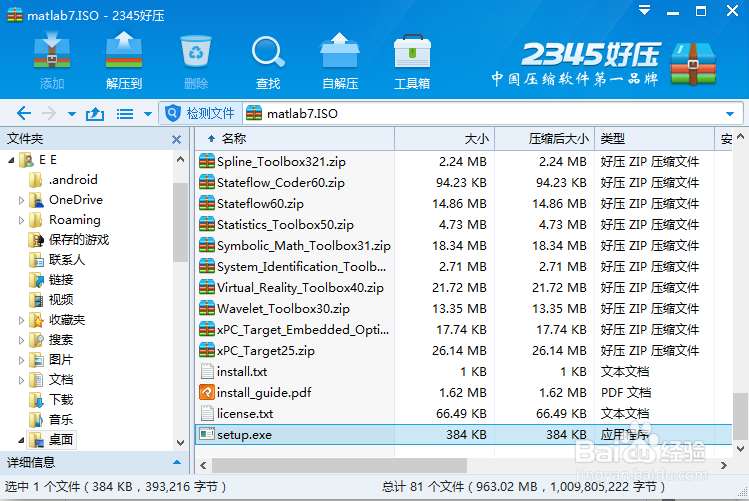Open the 查找 (Find) magnifier tool
Screen dimensions: 749x501
pyautogui.click(x=268, y=51)
